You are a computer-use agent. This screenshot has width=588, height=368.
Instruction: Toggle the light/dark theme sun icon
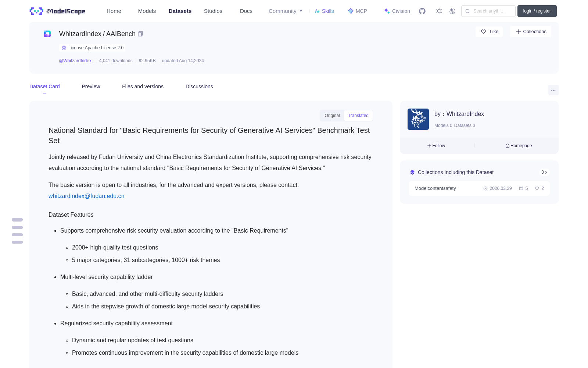pos(439,11)
